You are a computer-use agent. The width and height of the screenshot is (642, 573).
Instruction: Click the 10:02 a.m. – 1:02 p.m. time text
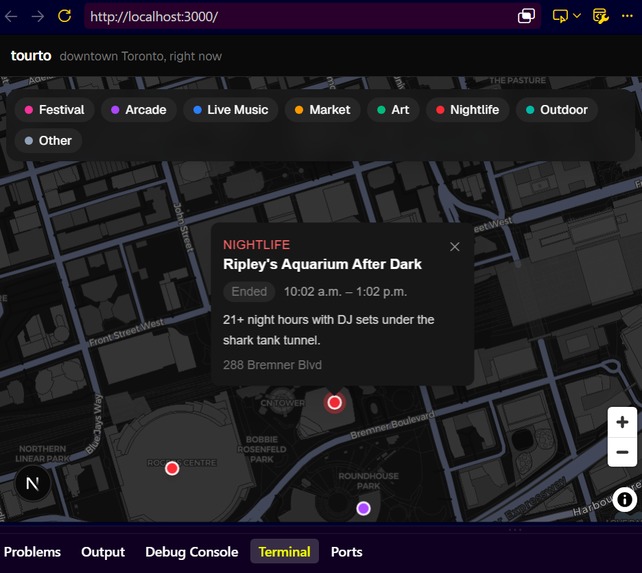tap(346, 292)
